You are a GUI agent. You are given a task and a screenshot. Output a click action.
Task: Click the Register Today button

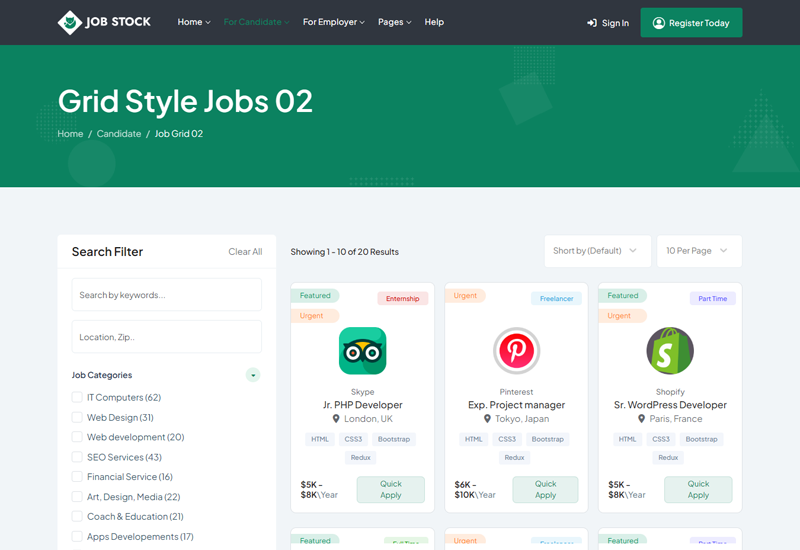(691, 22)
